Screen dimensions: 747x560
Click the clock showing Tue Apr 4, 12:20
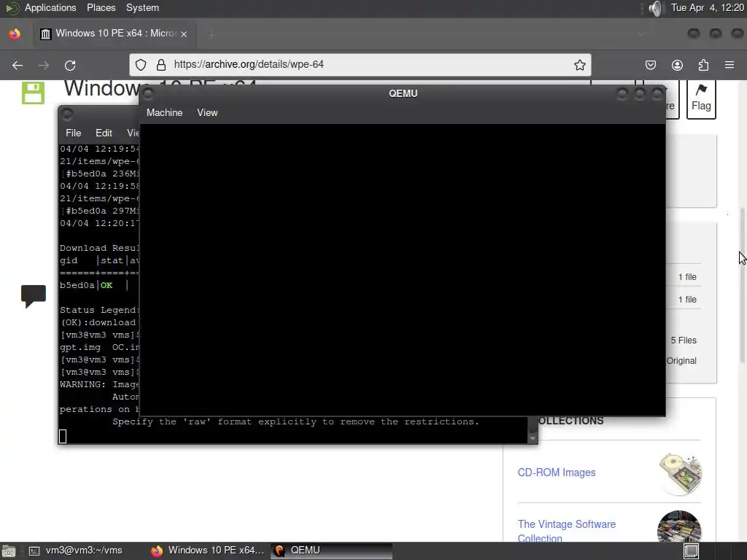[x=707, y=7]
